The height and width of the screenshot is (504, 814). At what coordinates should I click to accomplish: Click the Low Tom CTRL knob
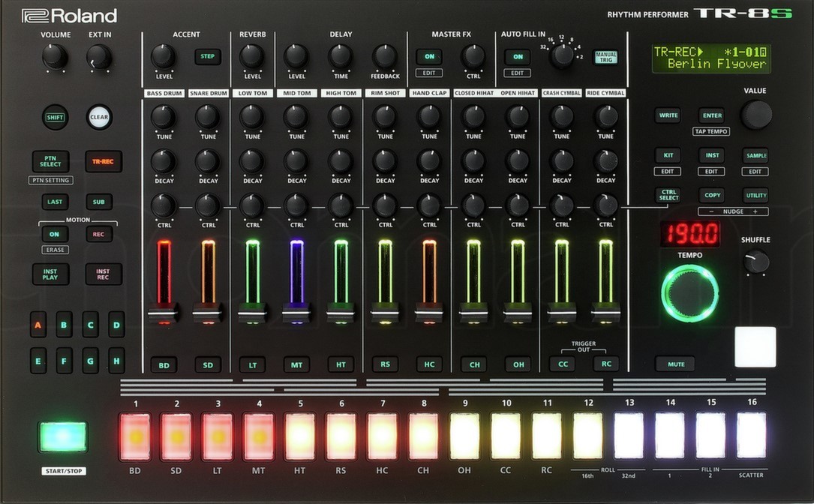(252, 205)
